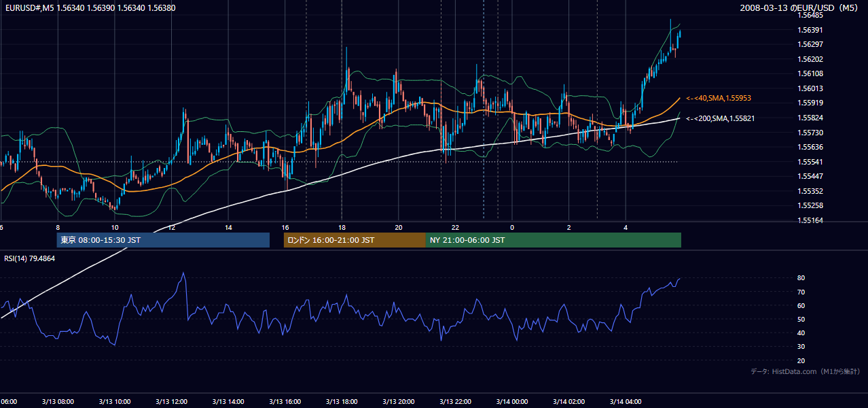Click hour label 14 under price chart
Viewport: 868px width, 408px height.
pyautogui.click(x=228, y=228)
